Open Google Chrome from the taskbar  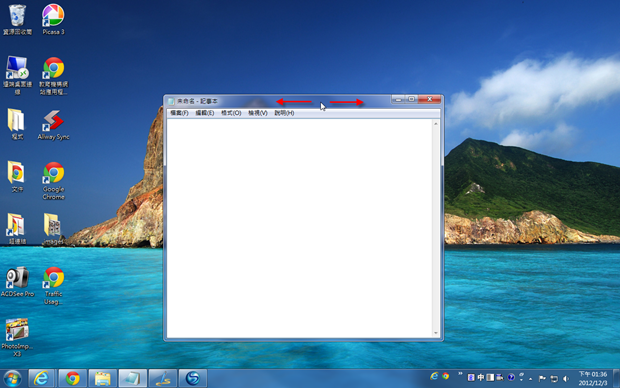point(72,379)
